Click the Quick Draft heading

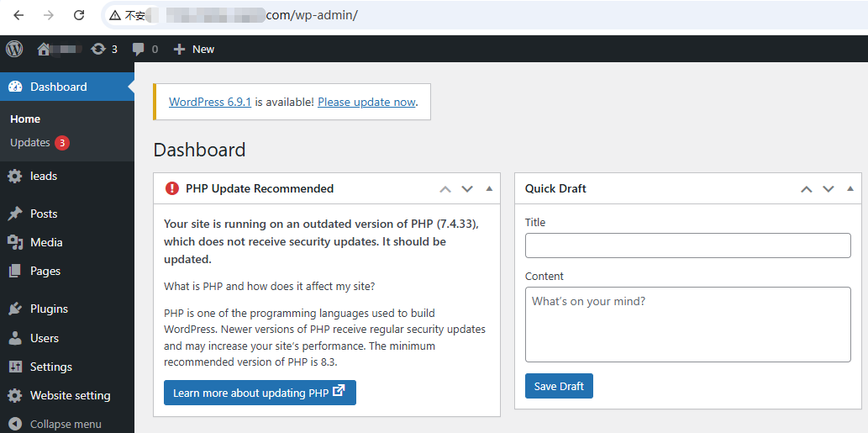555,189
